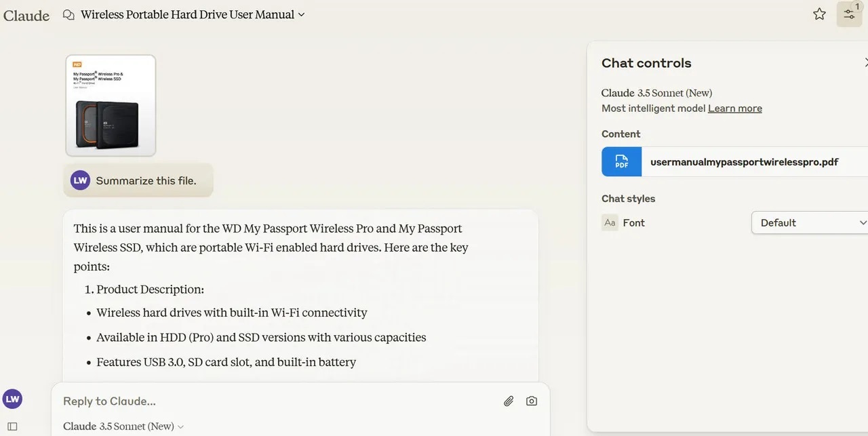Screen dimensions: 868x436
Task: Click the paperclip attach file icon
Action: coord(509,401)
